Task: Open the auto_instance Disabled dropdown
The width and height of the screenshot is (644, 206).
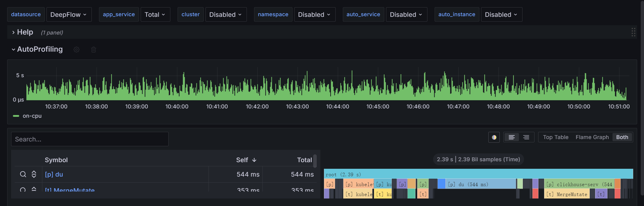Action: 502,14
